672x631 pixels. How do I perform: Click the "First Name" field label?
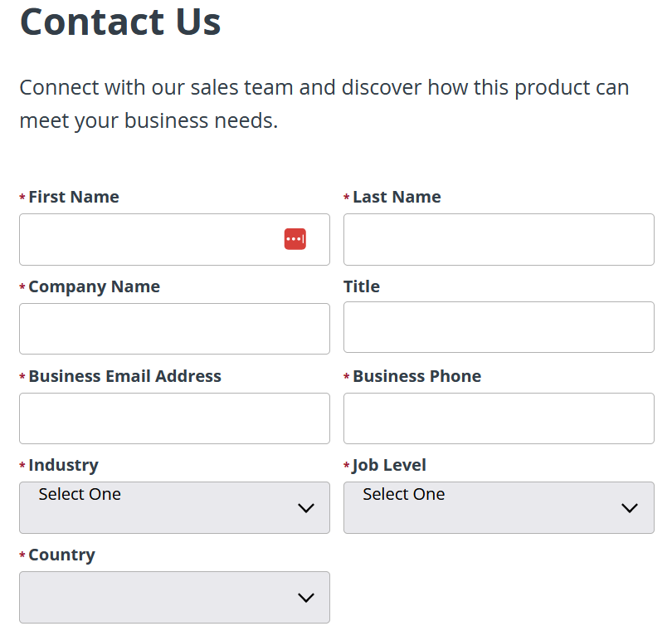point(74,197)
